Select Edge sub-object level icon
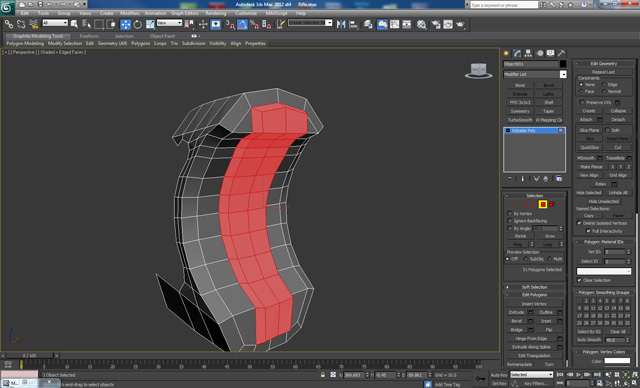640x388 pixels. (x=525, y=204)
